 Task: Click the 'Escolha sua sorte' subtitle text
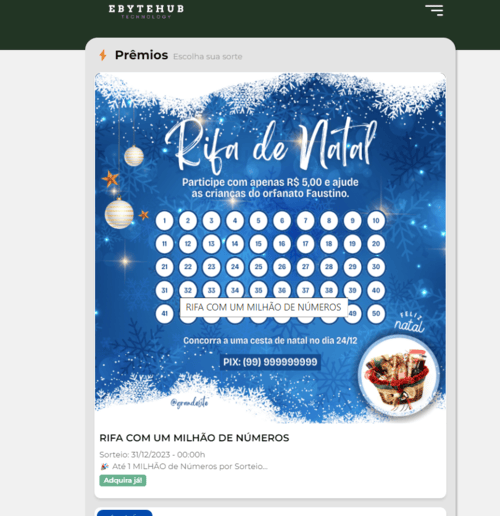click(x=208, y=57)
